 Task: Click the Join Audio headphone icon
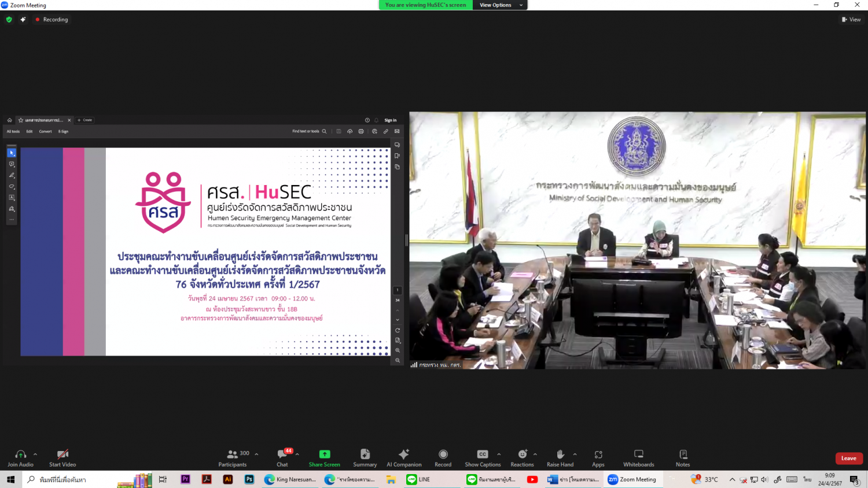pos(20,454)
